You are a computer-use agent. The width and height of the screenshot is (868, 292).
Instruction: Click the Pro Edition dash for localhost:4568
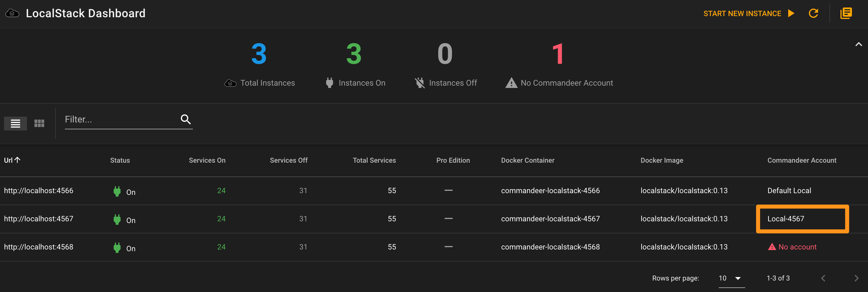[x=448, y=247]
